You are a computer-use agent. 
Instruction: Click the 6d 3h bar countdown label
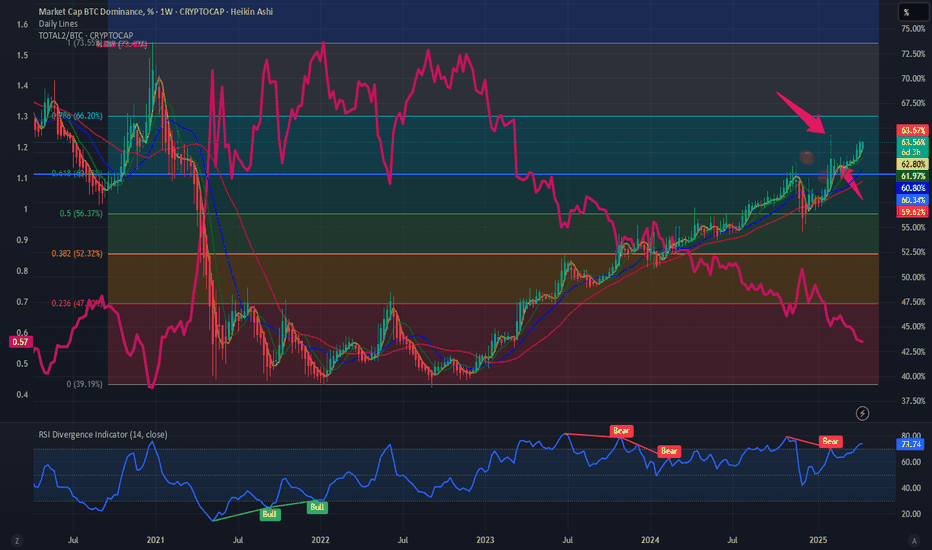(x=912, y=152)
